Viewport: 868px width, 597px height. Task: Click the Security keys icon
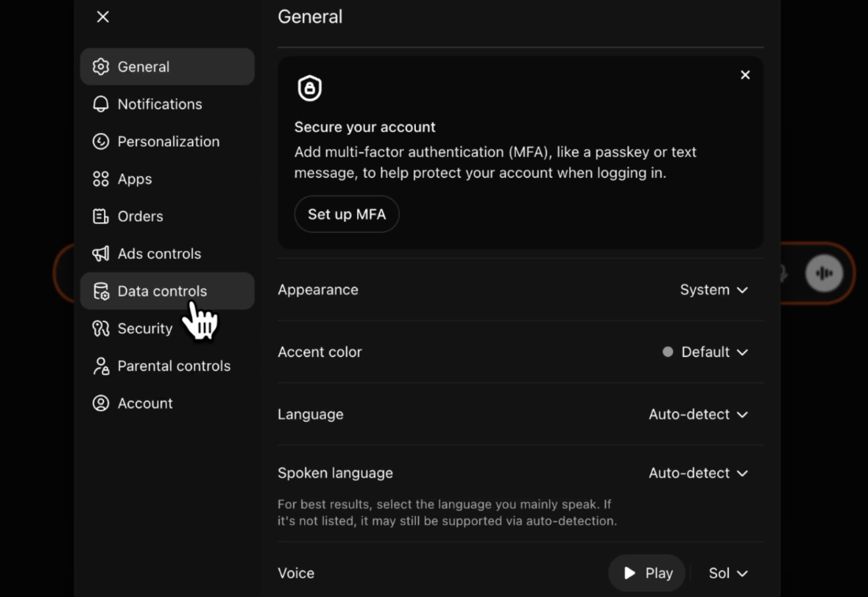pyautogui.click(x=100, y=328)
